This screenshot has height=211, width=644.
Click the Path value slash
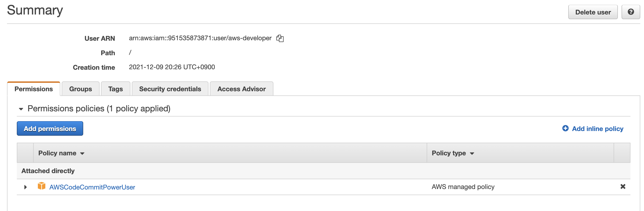(x=130, y=52)
